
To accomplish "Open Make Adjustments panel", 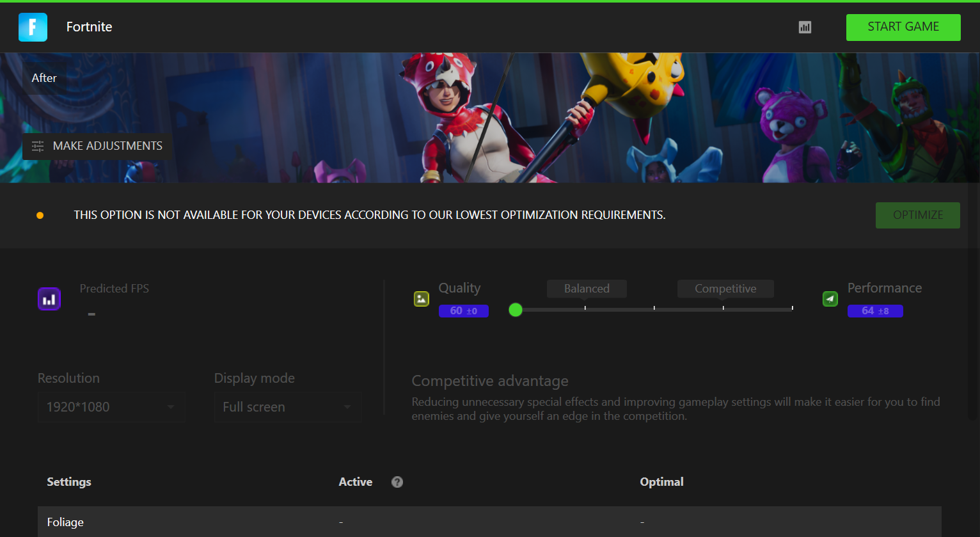I will coord(97,146).
